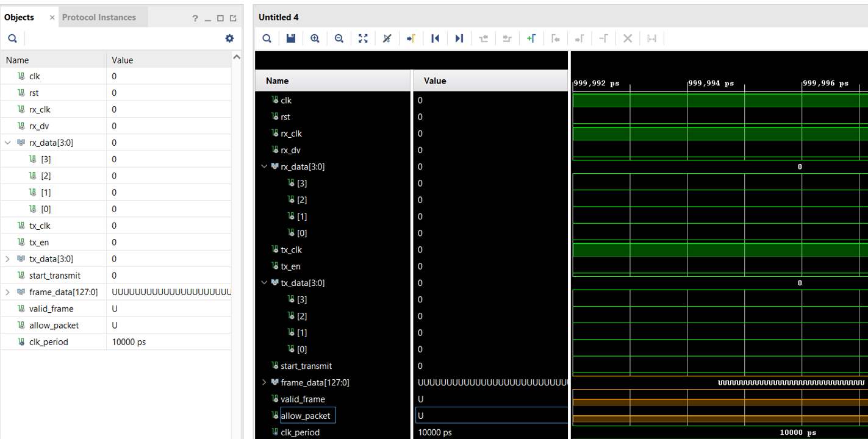Collapse tx_data[3:0] in waveform list

(x=264, y=283)
